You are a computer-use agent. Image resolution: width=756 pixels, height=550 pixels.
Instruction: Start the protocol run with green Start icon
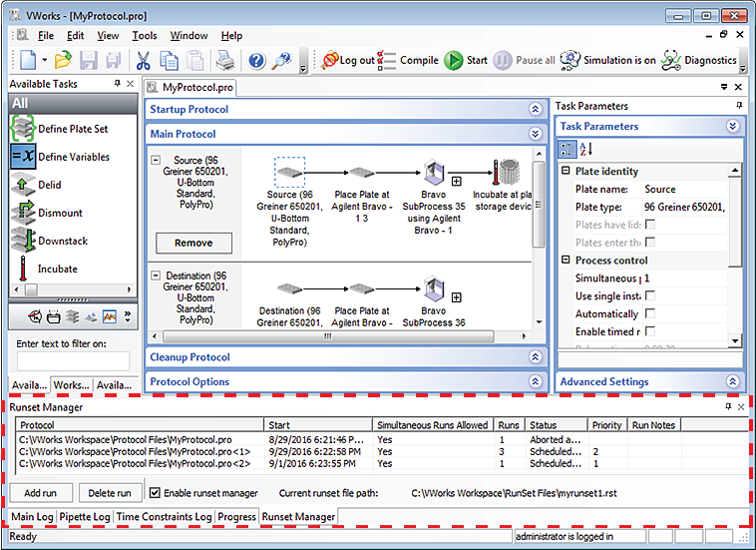pyautogui.click(x=454, y=60)
